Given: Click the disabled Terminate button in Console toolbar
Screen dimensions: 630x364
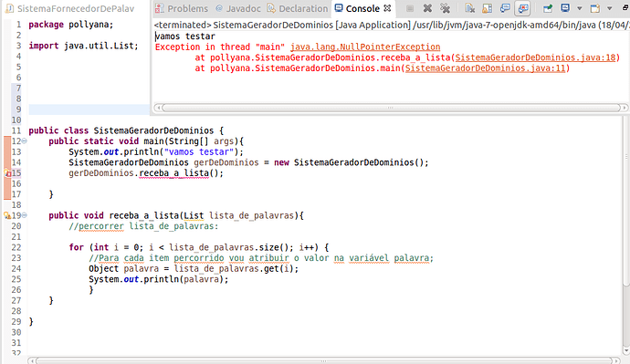Looking at the screenshot, I should (410, 8).
